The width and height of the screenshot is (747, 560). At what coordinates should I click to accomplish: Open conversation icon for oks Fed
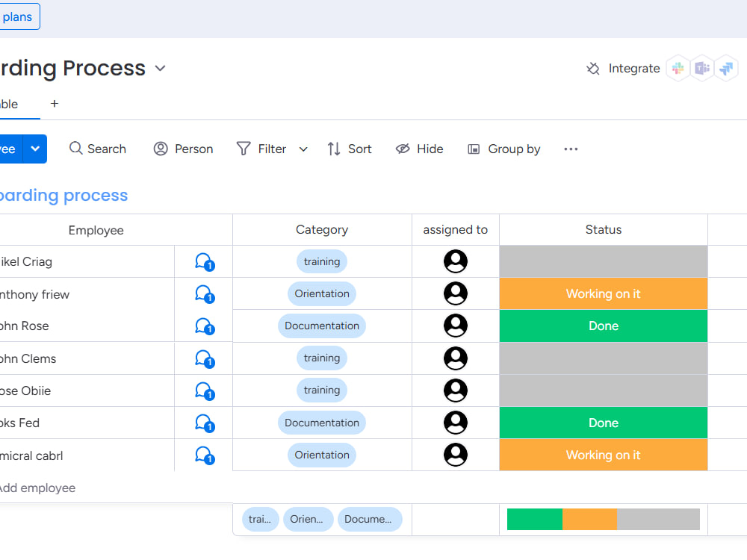[205, 423]
